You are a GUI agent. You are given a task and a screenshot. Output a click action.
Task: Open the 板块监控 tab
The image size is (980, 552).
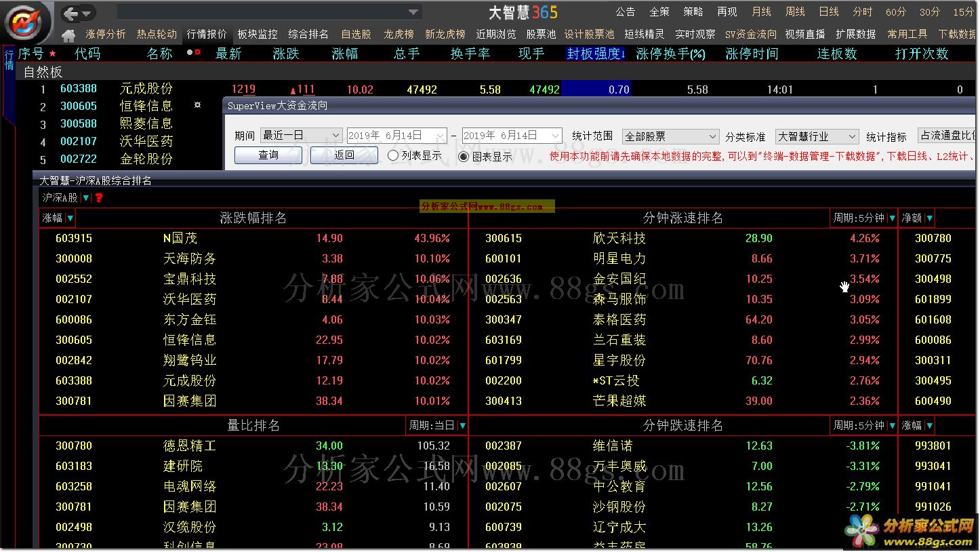(x=258, y=34)
